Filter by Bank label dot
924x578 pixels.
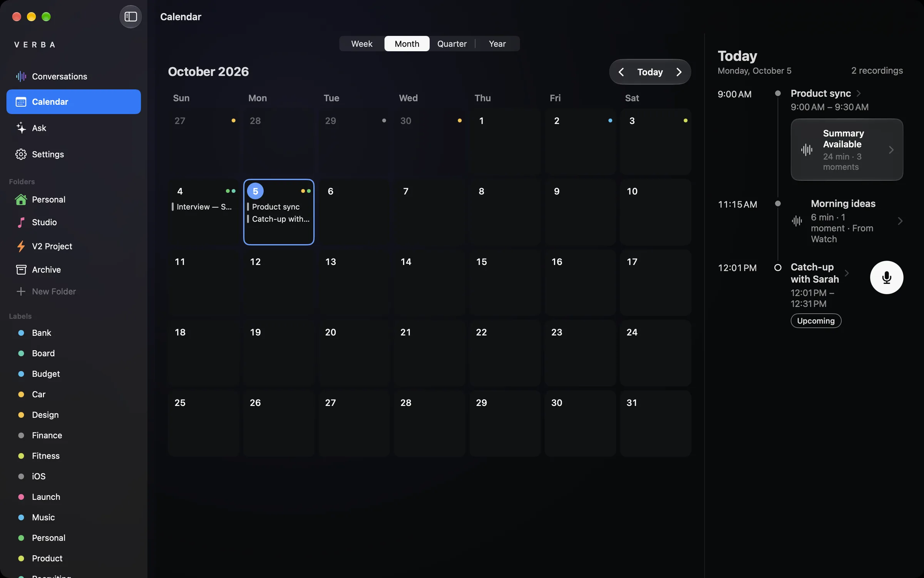coord(21,333)
